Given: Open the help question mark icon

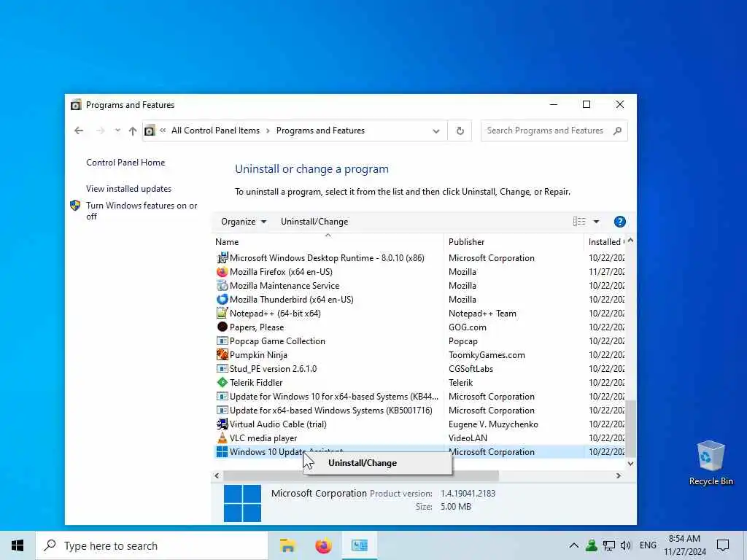Looking at the screenshot, I should [x=620, y=222].
